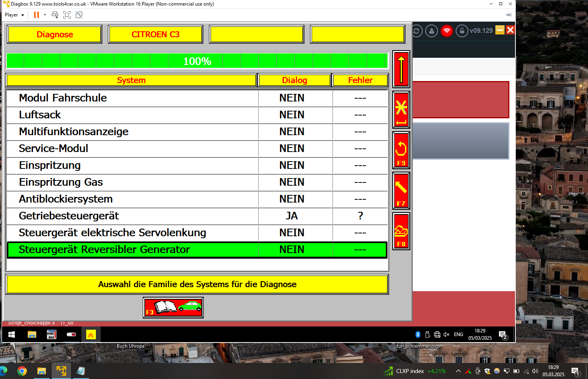
Task: Click the red up-arrow scroll button
Action: pos(401,69)
